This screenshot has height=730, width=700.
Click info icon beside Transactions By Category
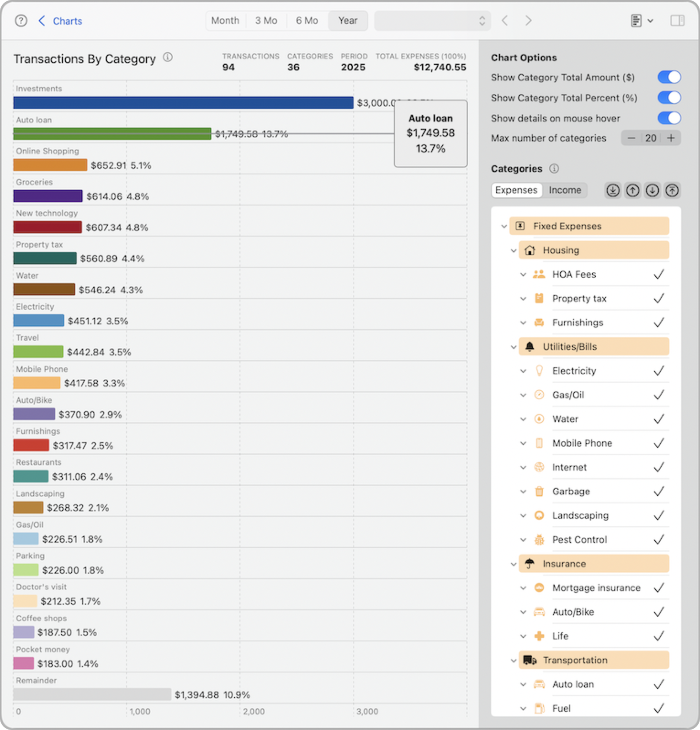tap(168, 58)
